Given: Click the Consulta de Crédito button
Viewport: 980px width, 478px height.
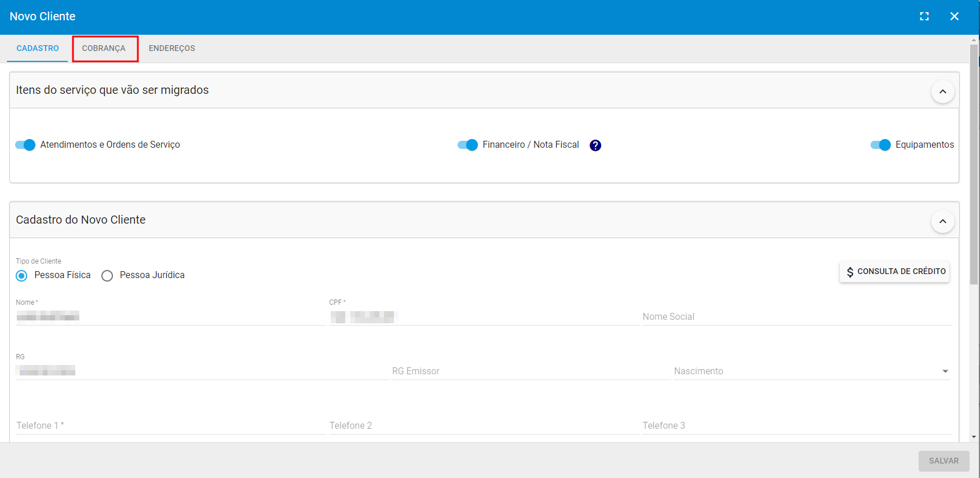Looking at the screenshot, I should (894, 272).
